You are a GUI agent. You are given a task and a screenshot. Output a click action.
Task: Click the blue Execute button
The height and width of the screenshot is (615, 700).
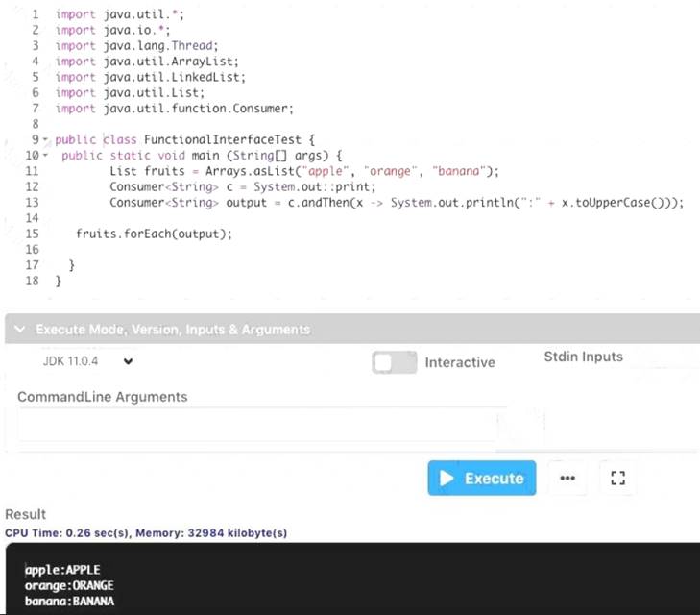481,478
